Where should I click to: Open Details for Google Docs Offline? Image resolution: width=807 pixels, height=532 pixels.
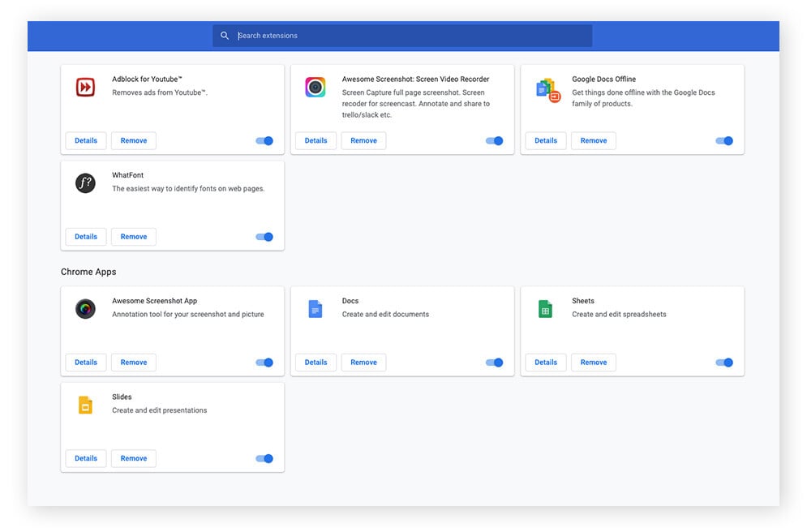click(545, 140)
